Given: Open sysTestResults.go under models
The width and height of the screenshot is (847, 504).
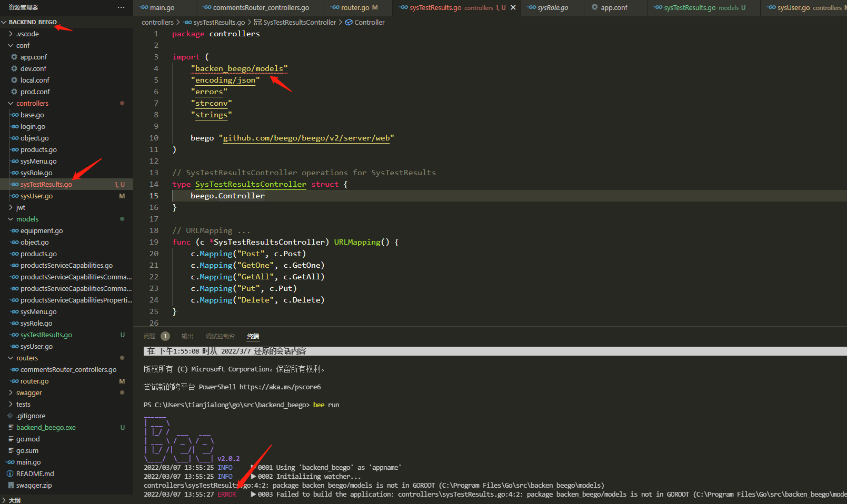Looking at the screenshot, I should [x=46, y=335].
